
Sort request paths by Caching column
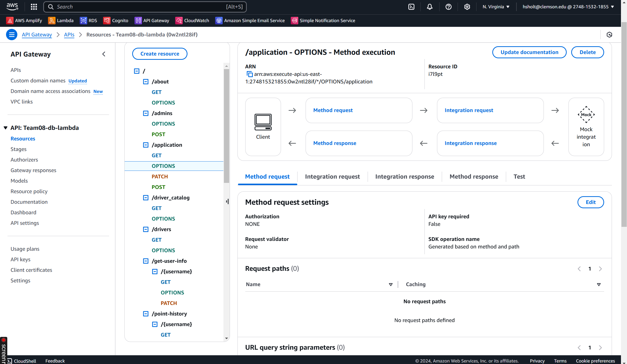coord(599,284)
